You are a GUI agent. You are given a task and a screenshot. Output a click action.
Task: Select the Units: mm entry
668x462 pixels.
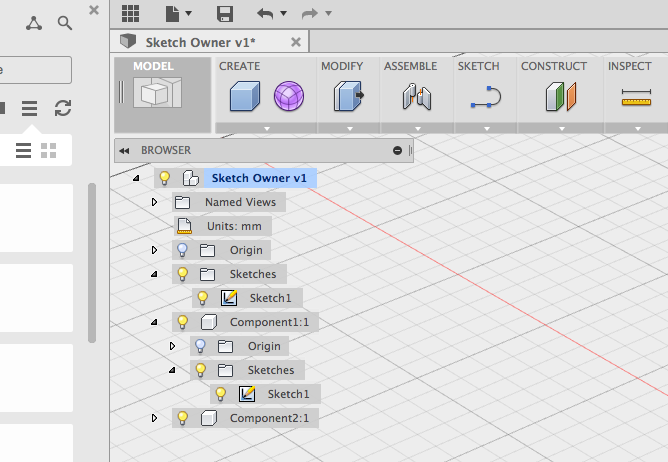coord(234,226)
